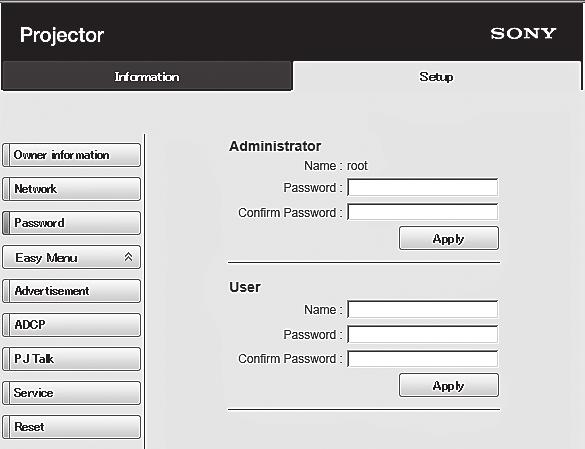Click the double chevron on Easy Menu

pos(128,257)
